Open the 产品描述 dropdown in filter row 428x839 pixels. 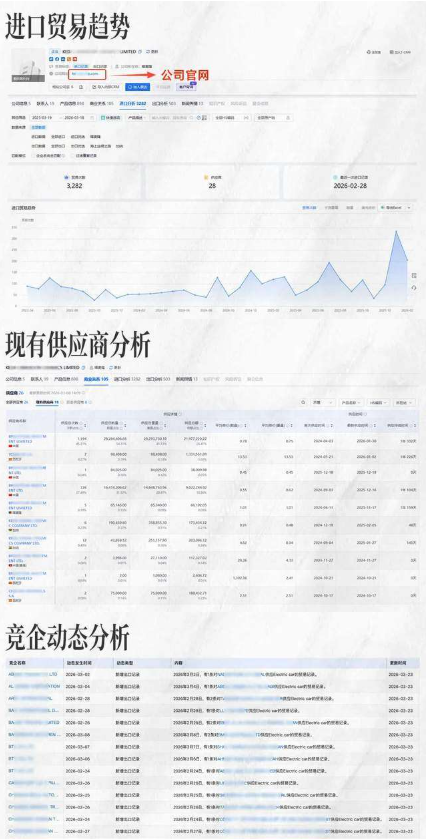tap(136, 117)
